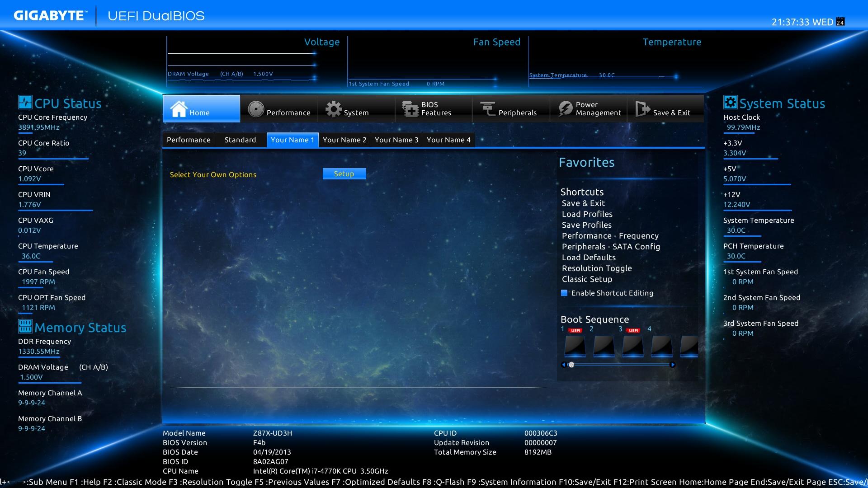This screenshot has height=488, width=868.
Task: Click Host Clock value 99.79MHz
Action: [743, 127]
